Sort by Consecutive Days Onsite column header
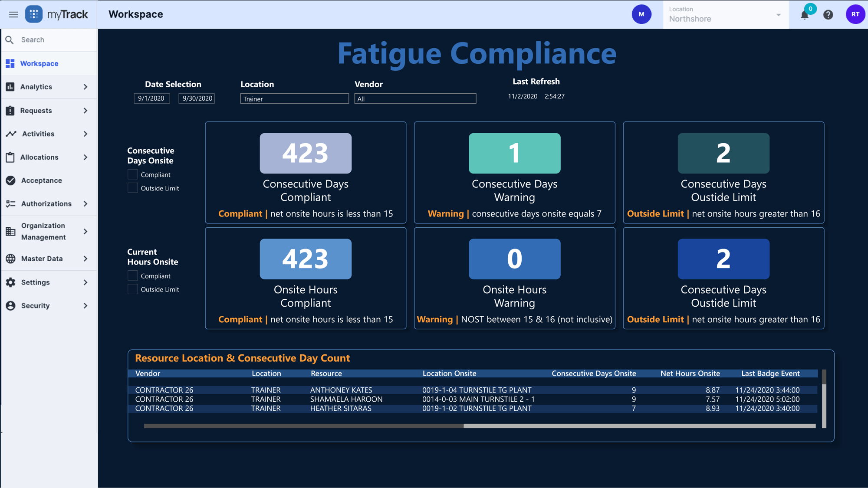Image resolution: width=868 pixels, height=488 pixels. [594, 373]
